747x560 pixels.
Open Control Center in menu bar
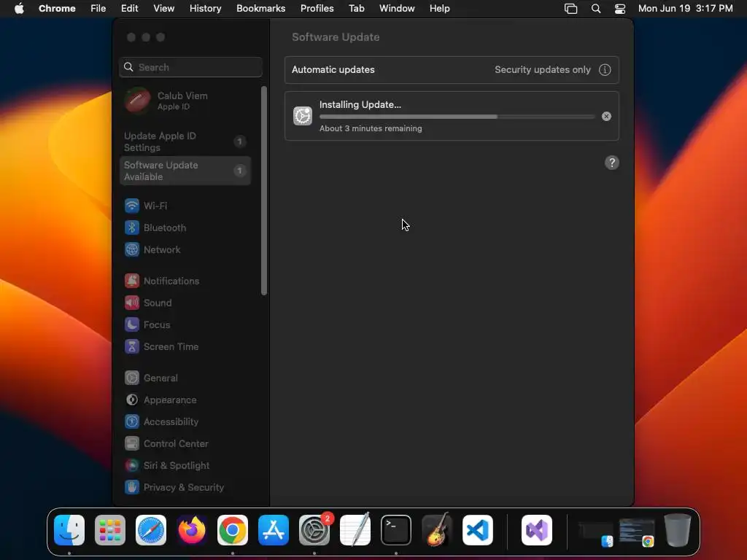(620, 9)
